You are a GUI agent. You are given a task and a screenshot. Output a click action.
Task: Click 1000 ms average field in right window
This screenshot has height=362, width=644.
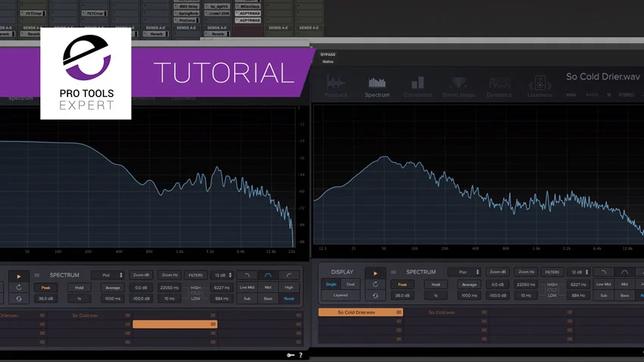click(469, 295)
